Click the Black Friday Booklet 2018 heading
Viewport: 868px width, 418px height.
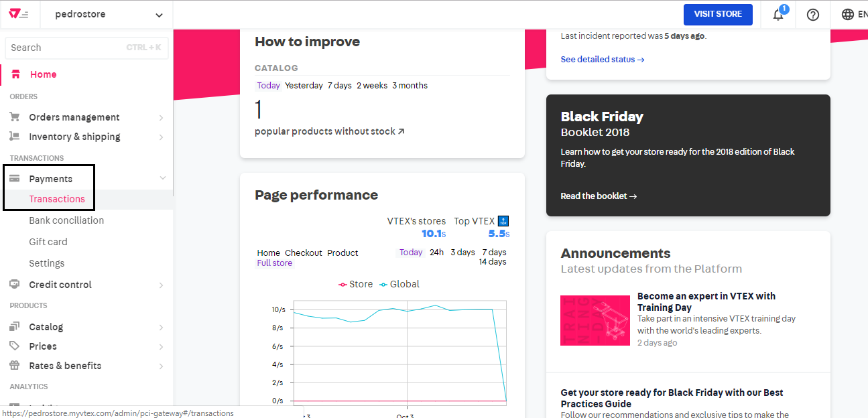[602, 123]
